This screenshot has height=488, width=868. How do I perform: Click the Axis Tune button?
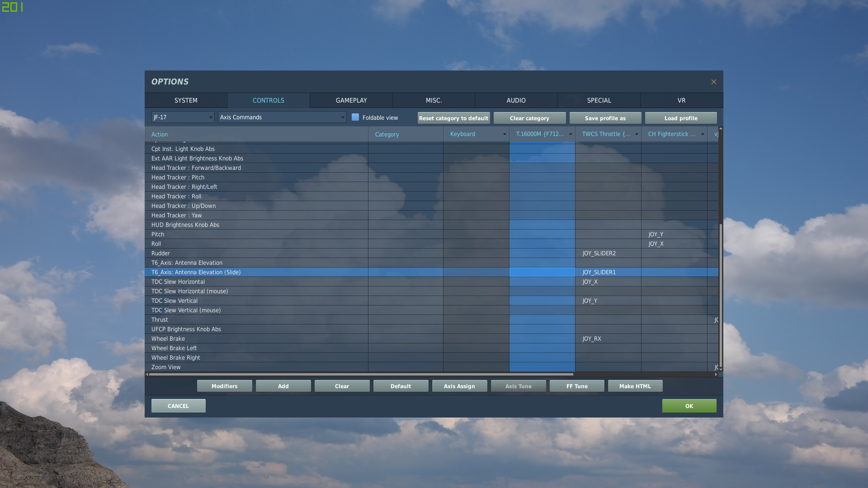[x=519, y=386]
